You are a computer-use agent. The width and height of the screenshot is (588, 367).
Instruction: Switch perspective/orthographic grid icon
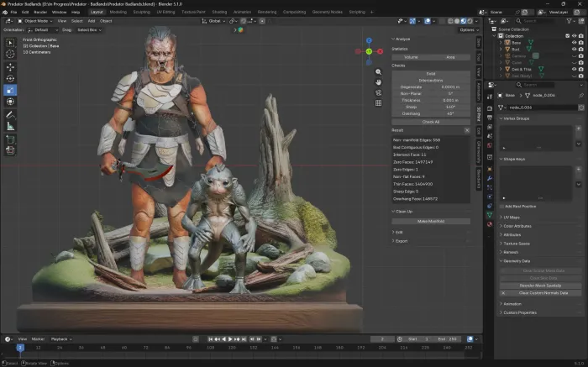[378, 102]
